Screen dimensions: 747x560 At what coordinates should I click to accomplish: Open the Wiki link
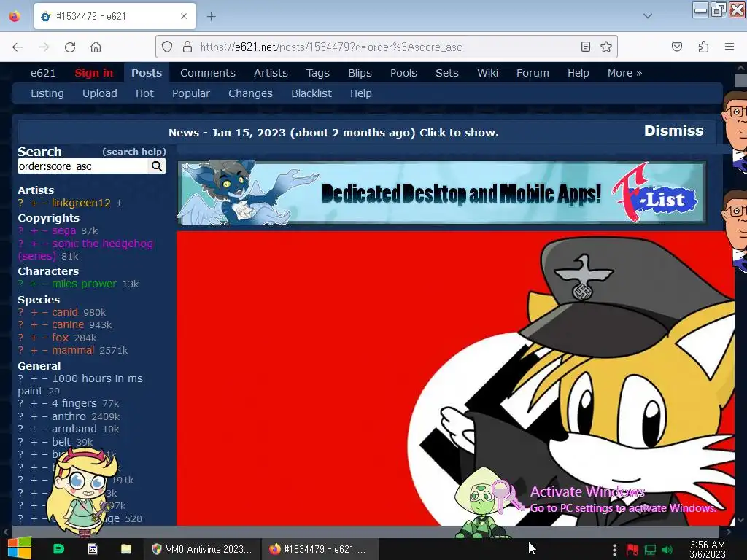[x=487, y=73]
